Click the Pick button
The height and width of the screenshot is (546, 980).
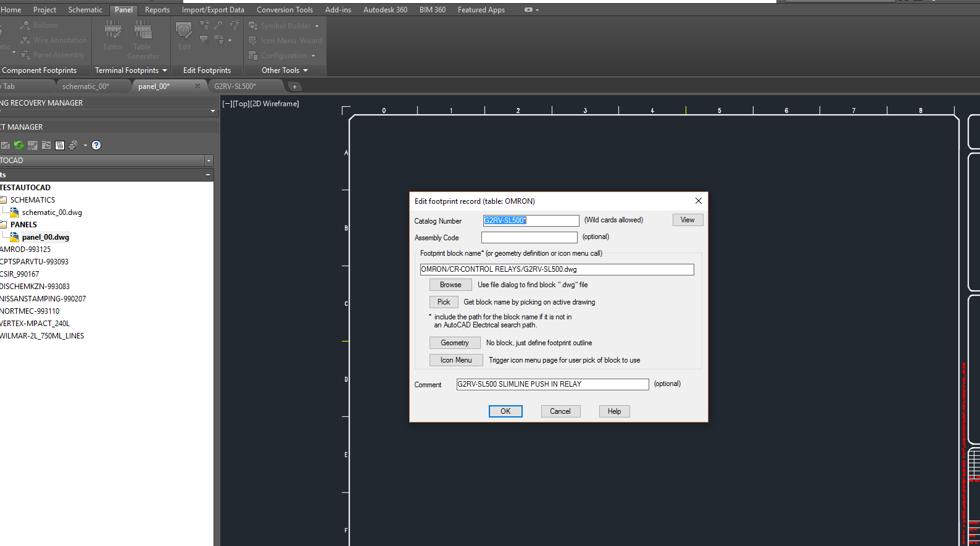444,302
